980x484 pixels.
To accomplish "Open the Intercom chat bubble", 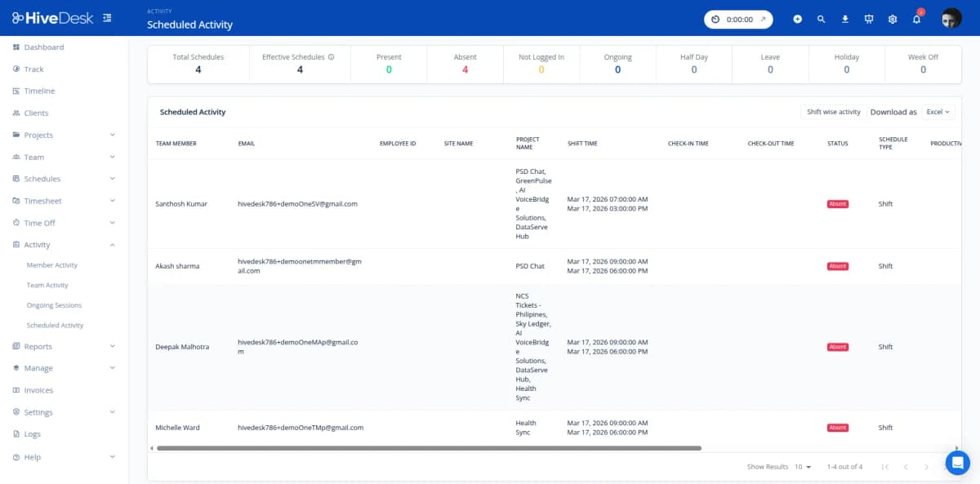I will 957,462.
